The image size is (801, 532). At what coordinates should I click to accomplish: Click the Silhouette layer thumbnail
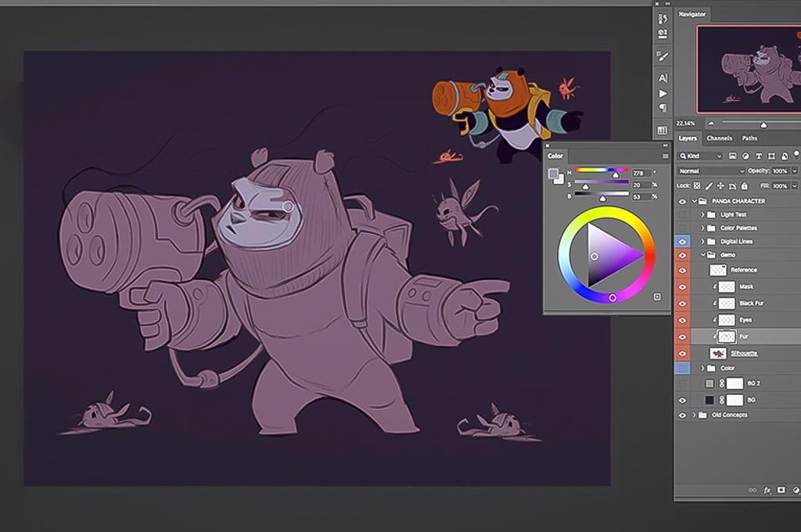point(718,353)
